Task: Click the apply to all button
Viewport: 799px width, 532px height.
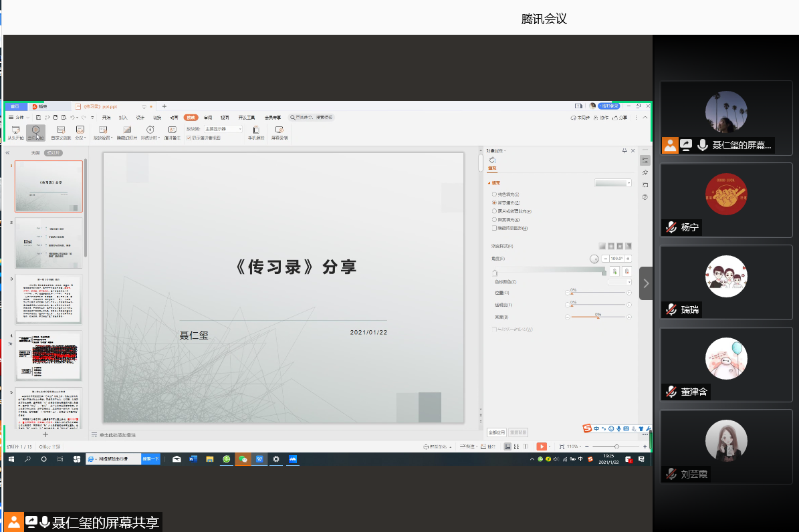Action: [496, 432]
